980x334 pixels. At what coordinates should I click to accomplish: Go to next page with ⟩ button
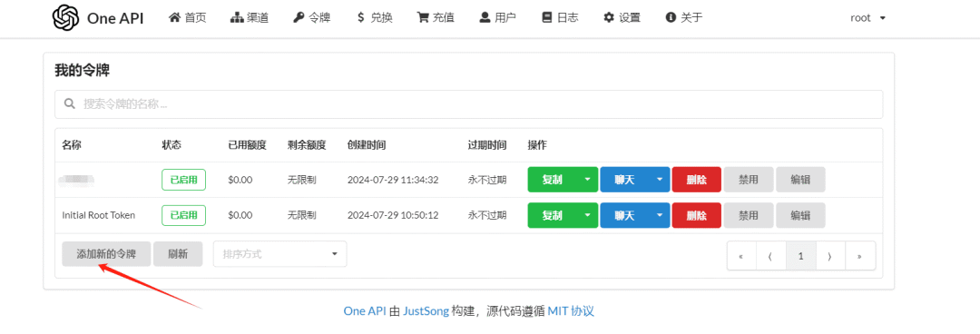pyautogui.click(x=830, y=256)
